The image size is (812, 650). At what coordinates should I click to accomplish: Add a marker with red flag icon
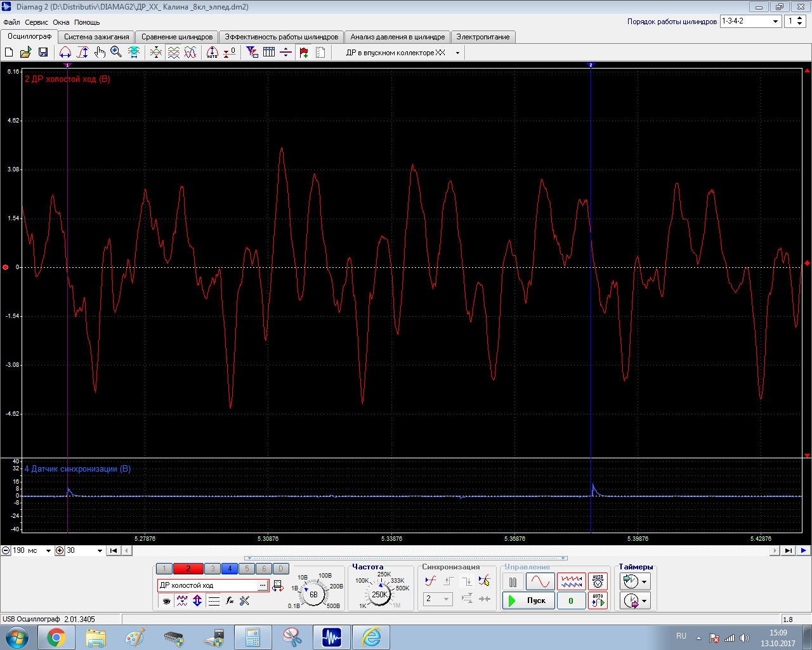tap(304, 52)
